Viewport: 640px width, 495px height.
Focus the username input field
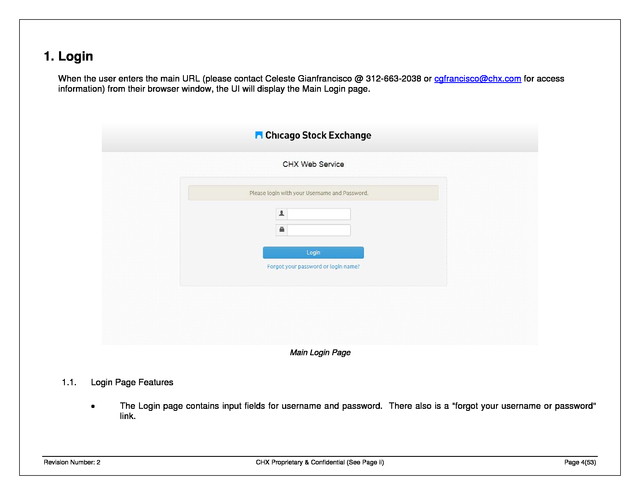(319, 214)
